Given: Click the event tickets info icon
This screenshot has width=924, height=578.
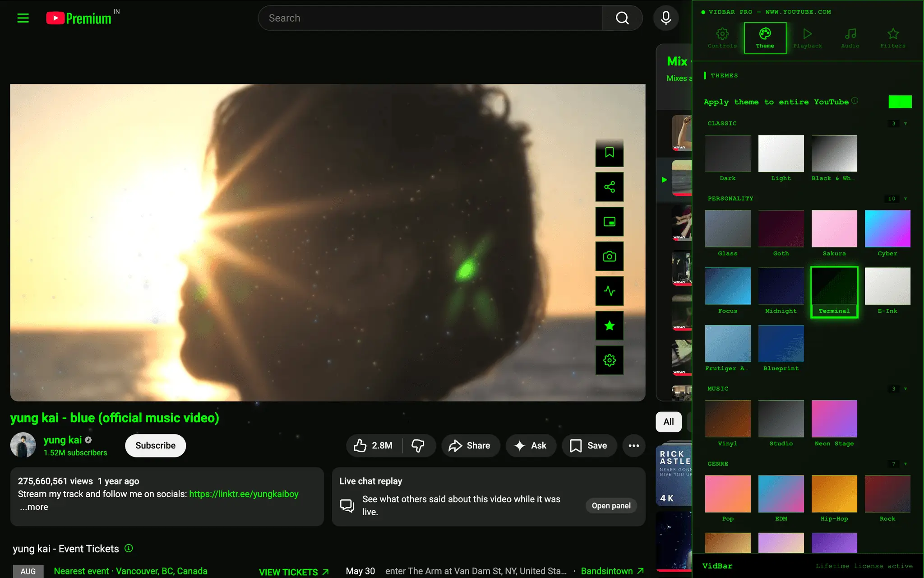Looking at the screenshot, I should [129, 548].
